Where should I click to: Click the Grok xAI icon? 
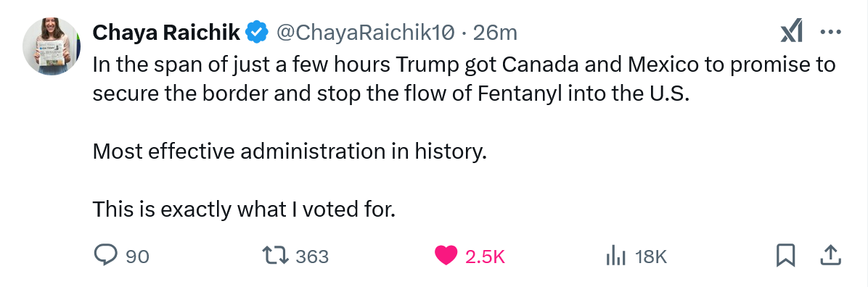click(791, 33)
